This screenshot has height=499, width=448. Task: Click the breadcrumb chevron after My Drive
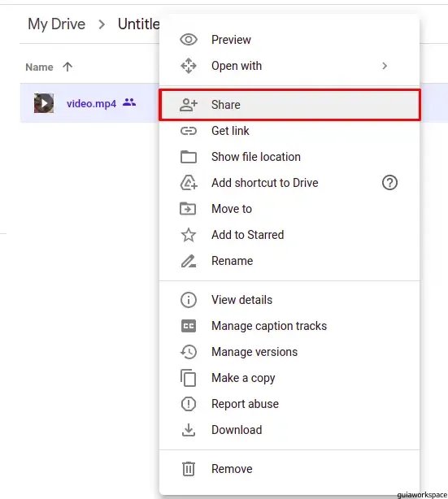click(x=102, y=24)
